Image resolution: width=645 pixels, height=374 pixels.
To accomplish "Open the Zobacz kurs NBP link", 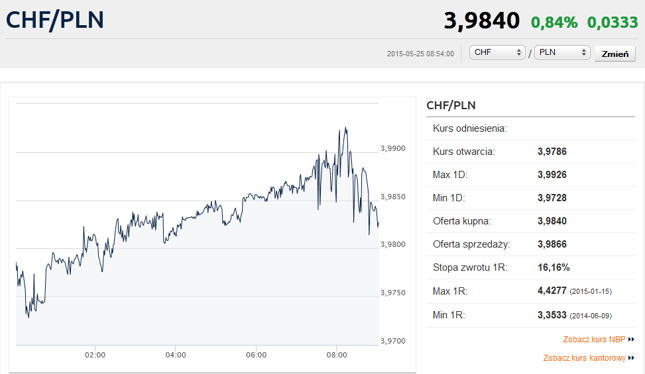I will tap(594, 339).
